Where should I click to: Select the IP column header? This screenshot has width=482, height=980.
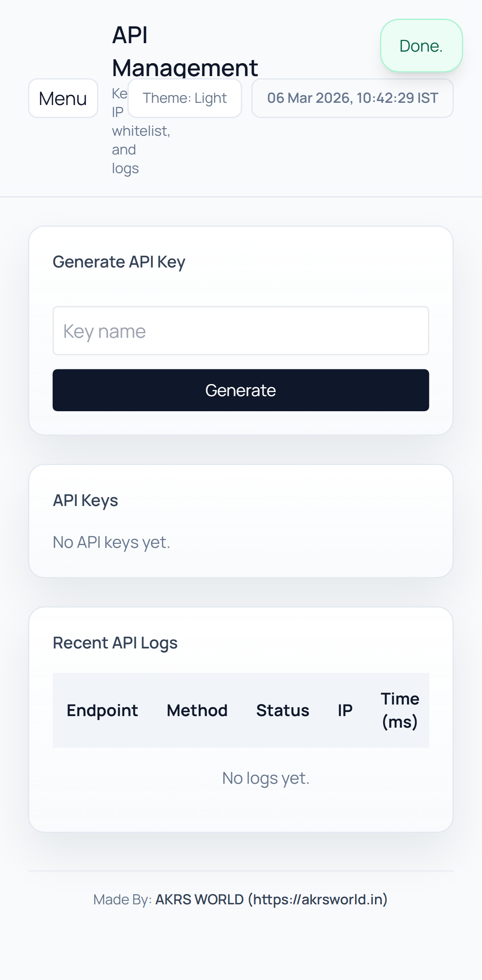pyautogui.click(x=345, y=710)
